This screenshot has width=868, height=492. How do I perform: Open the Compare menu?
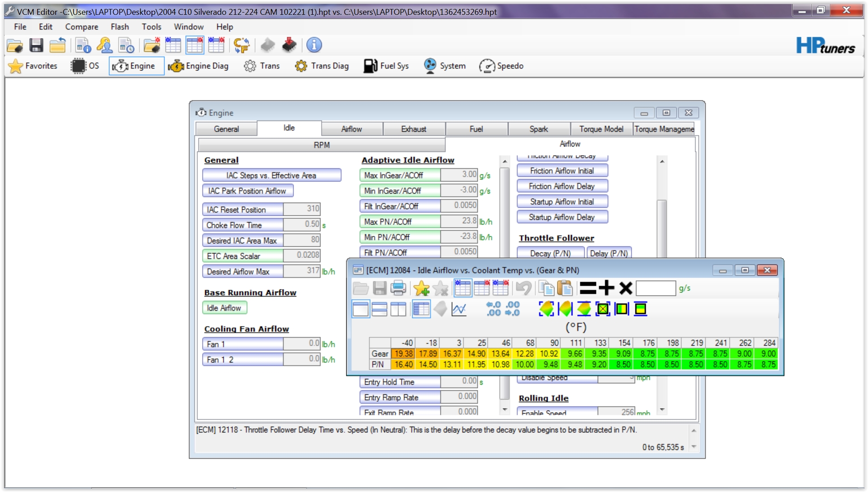pos(82,27)
